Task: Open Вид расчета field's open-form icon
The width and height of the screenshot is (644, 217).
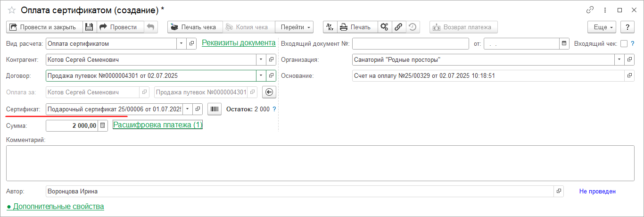Action: (192, 44)
